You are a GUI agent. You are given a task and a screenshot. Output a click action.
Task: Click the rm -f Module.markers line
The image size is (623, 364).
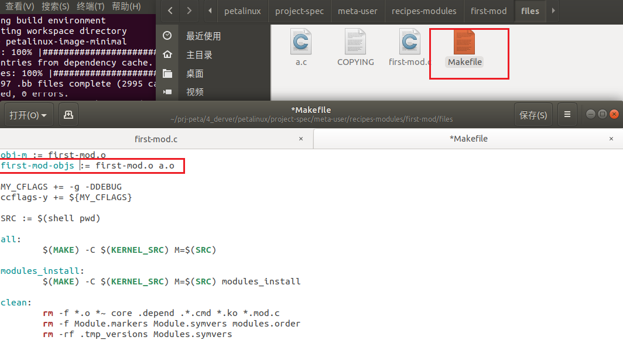pyautogui.click(x=171, y=324)
